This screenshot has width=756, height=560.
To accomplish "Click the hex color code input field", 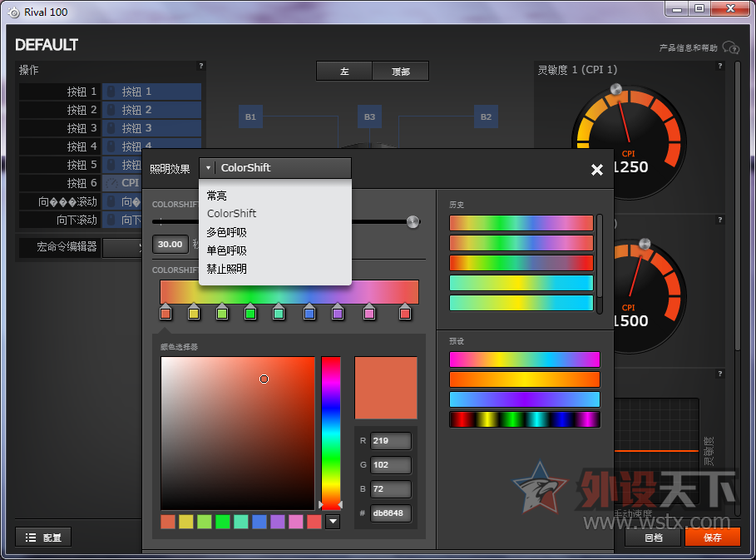I will point(391,513).
